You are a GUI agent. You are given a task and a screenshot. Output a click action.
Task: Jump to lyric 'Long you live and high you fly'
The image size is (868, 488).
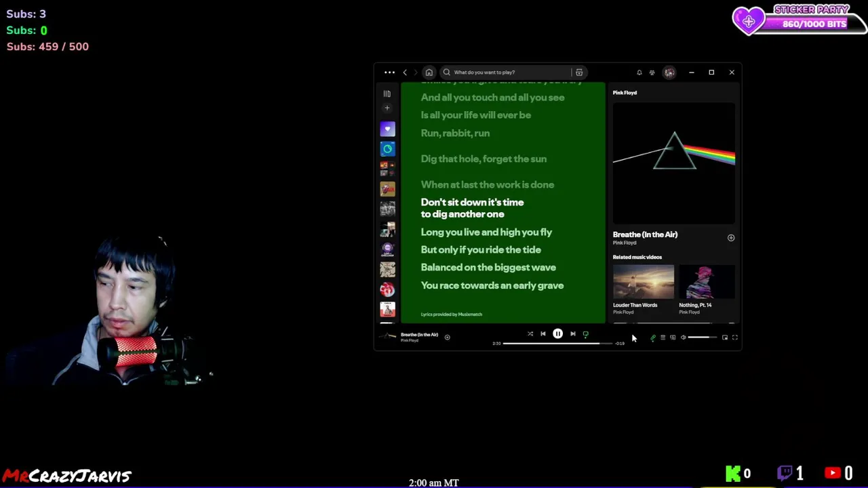(x=486, y=232)
